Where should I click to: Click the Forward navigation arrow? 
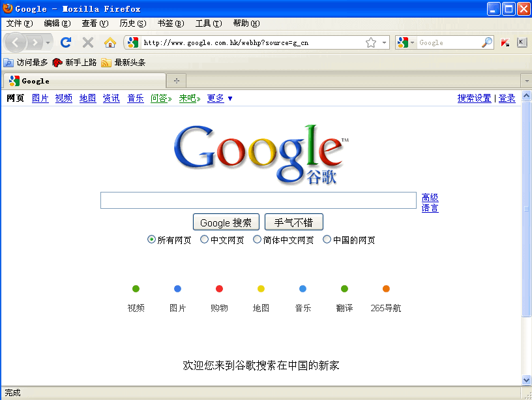tap(34, 43)
